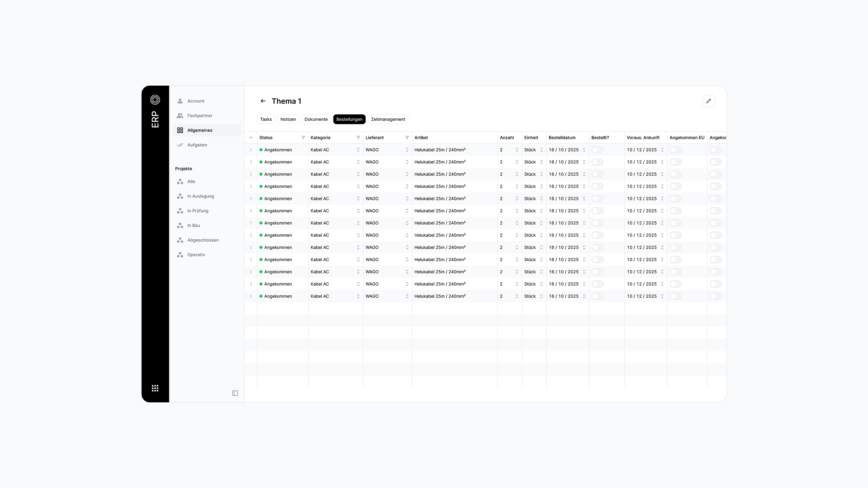Open Lieferant WAGO dropdown in fifth row
868x488 pixels.
point(407,198)
